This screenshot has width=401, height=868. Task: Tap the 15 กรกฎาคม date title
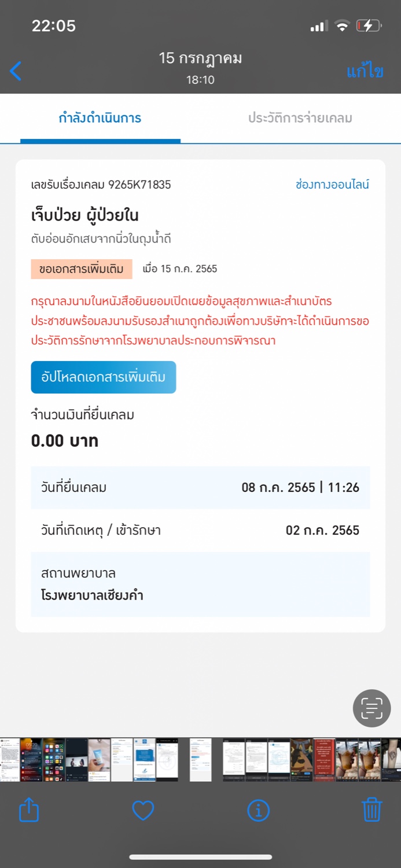200,58
